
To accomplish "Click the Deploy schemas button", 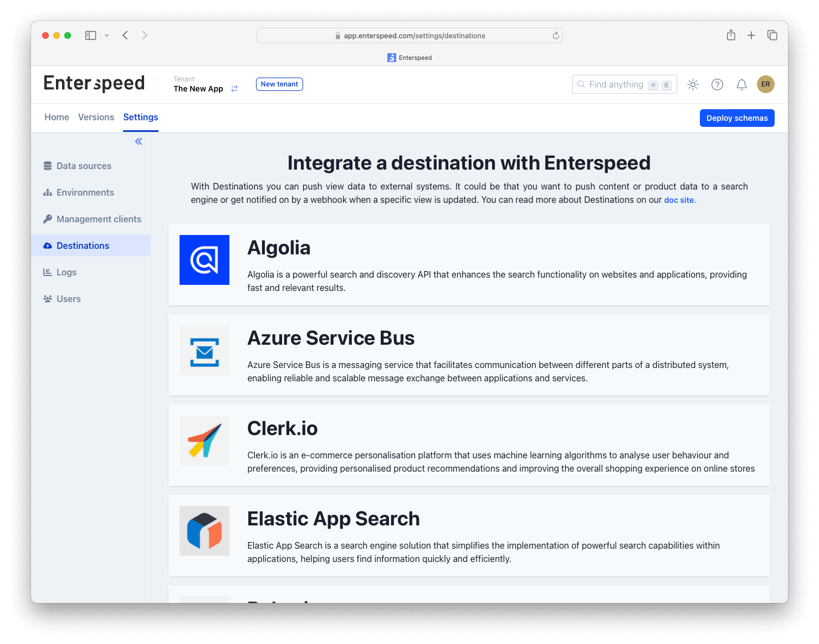I will 737,118.
